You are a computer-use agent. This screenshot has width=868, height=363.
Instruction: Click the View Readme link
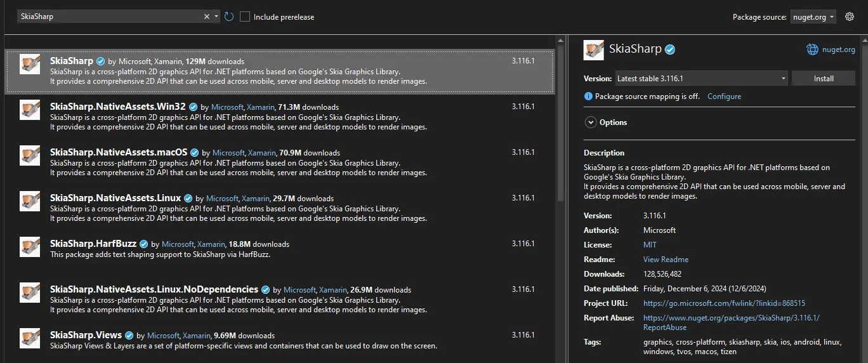666,260
